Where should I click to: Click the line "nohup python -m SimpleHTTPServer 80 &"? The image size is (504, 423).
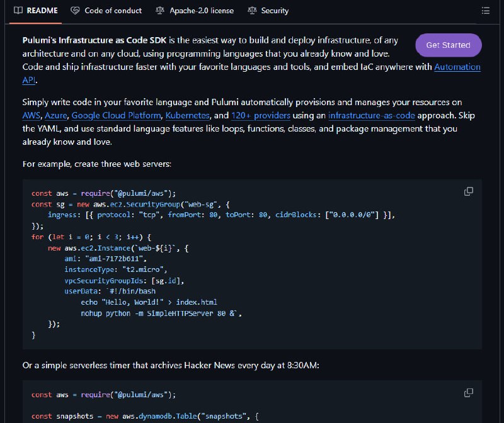[x=161, y=313]
